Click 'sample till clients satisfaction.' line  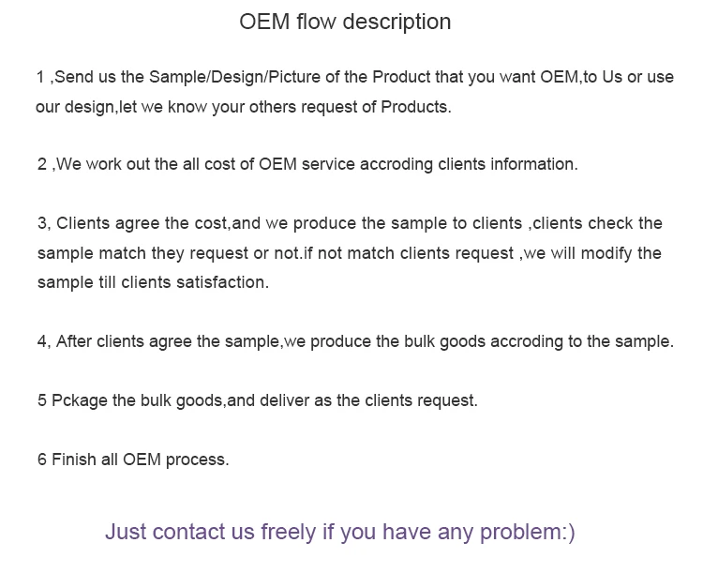(153, 282)
